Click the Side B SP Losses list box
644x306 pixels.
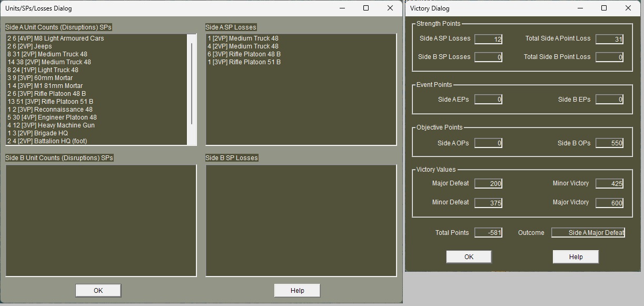click(x=301, y=221)
